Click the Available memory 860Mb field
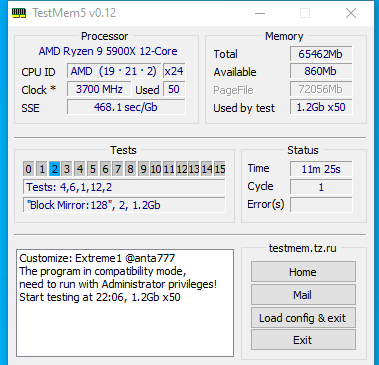The width and height of the screenshot is (379, 365). click(321, 71)
